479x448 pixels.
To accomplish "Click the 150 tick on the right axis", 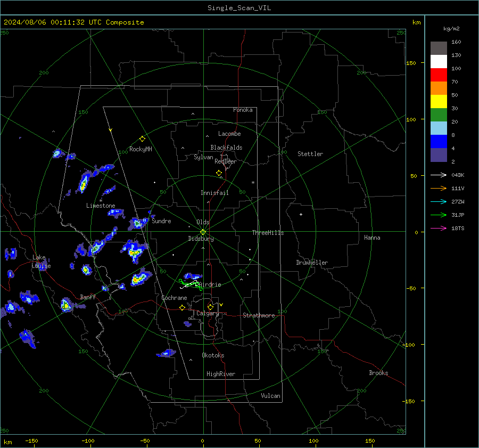I will point(411,63).
